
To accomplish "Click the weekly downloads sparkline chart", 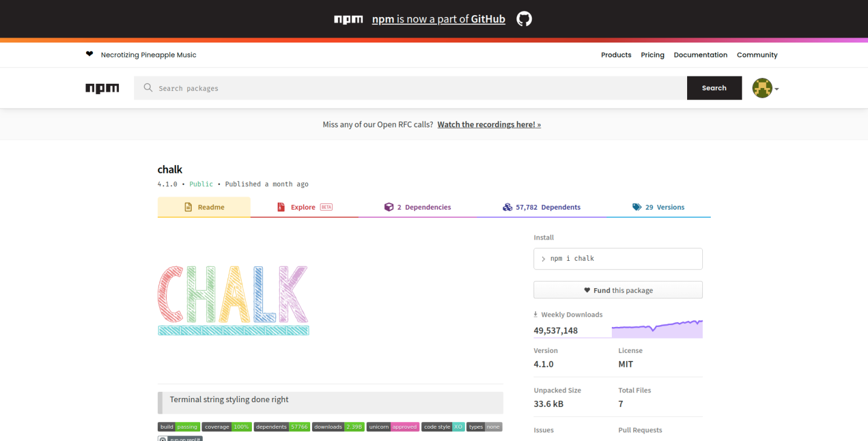I will point(657,328).
